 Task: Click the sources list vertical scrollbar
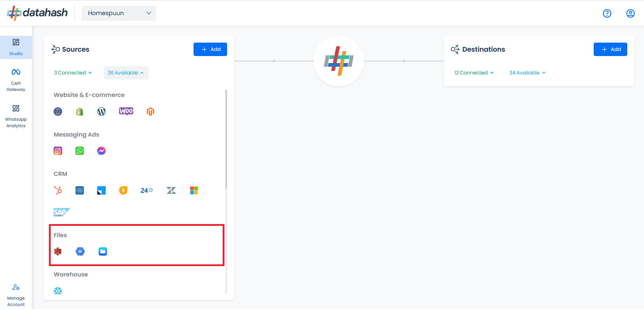[x=226, y=139]
